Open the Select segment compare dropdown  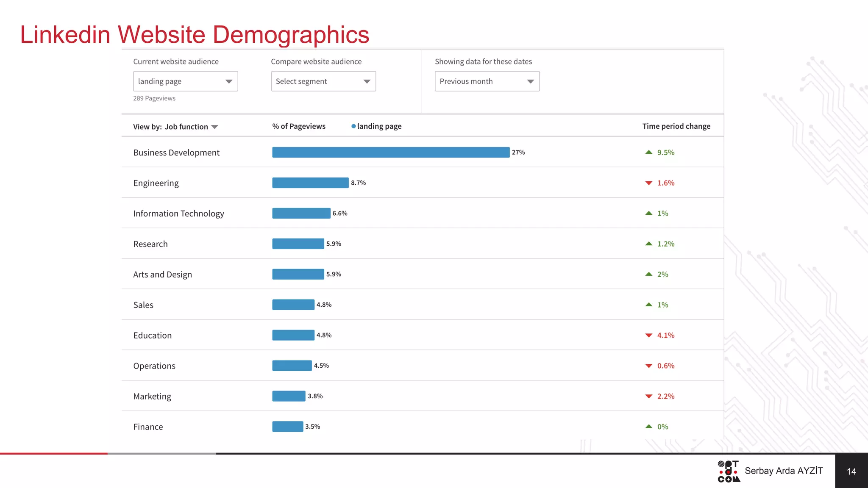[x=323, y=81]
